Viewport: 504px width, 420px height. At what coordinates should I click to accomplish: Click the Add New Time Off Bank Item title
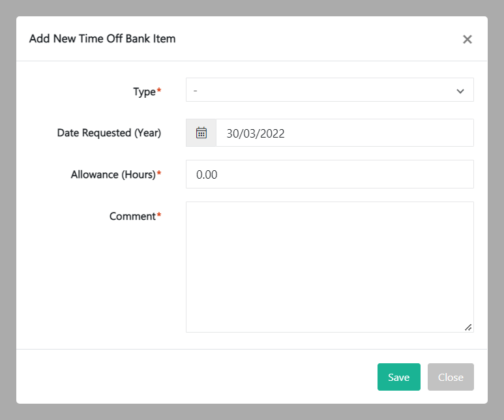pyautogui.click(x=102, y=39)
